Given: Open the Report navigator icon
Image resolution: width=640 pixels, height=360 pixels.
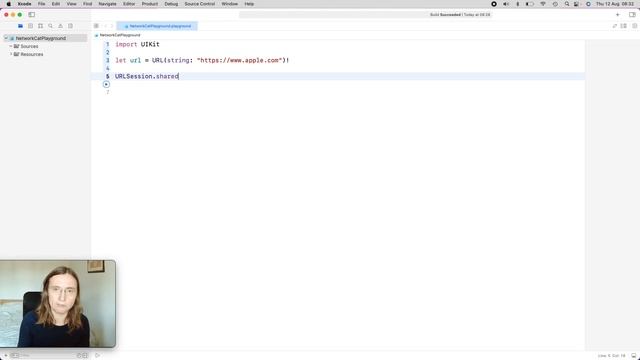Looking at the screenshot, I should [x=71, y=26].
